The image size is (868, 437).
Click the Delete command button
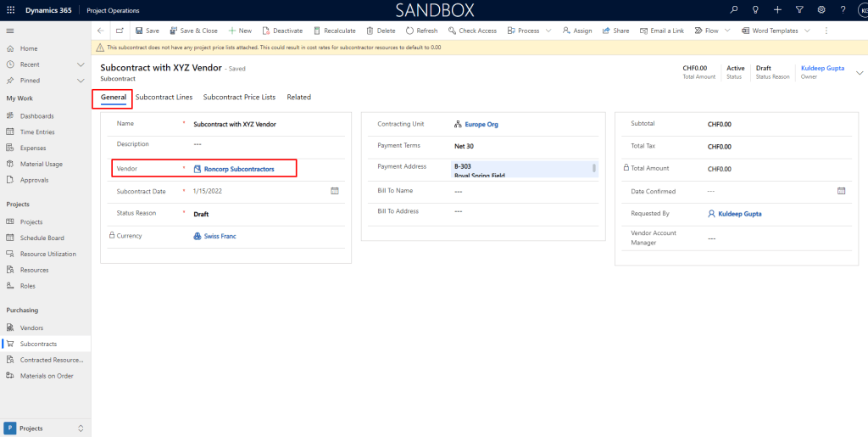381,31
